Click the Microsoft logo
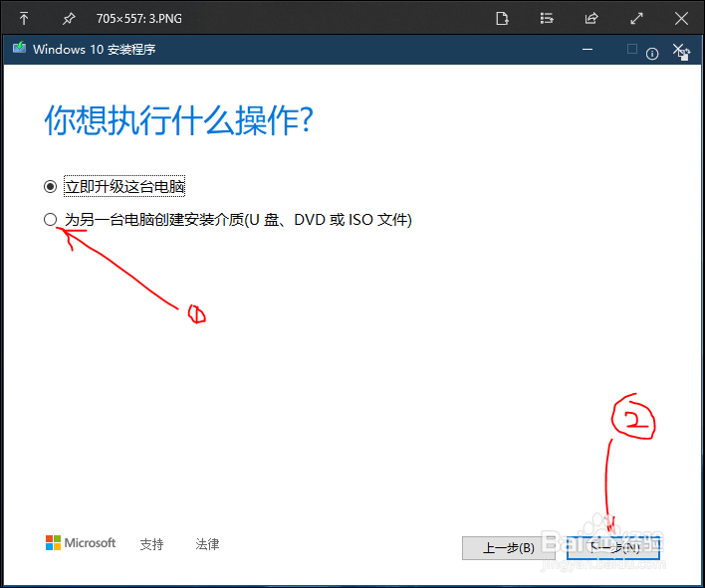705x588 pixels. pos(81,542)
